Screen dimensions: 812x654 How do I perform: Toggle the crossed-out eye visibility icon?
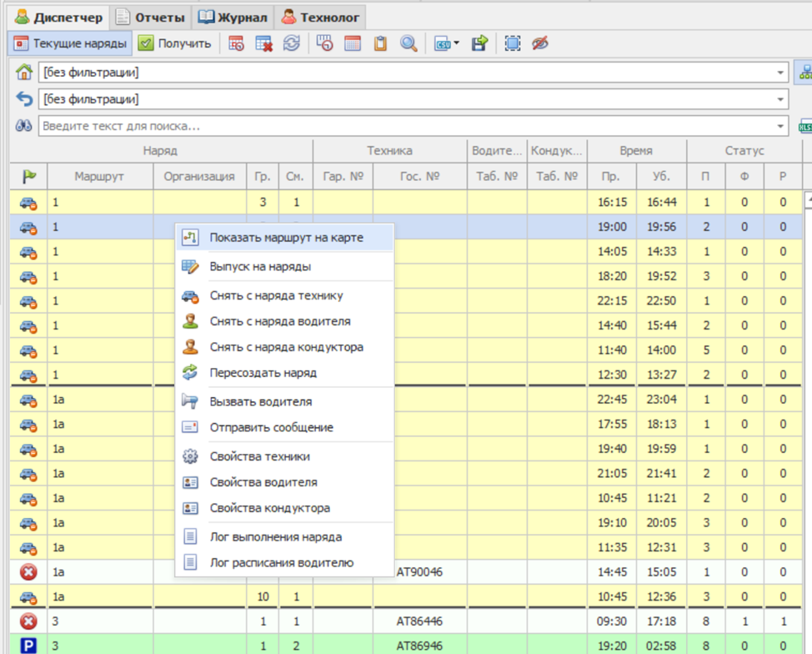click(x=540, y=43)
